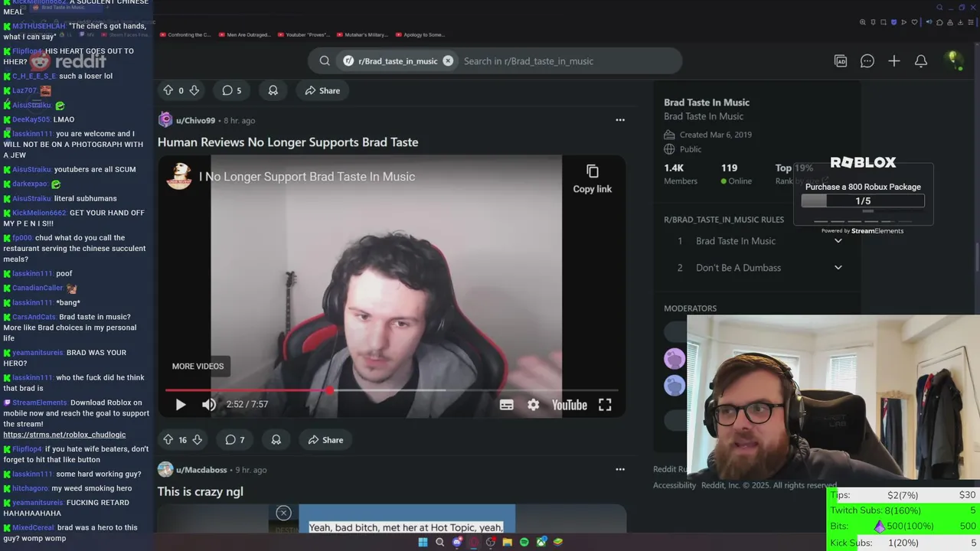Open File Explorer from the taskbar
Screen dimensions: 980x551
(x=507, y=542)
